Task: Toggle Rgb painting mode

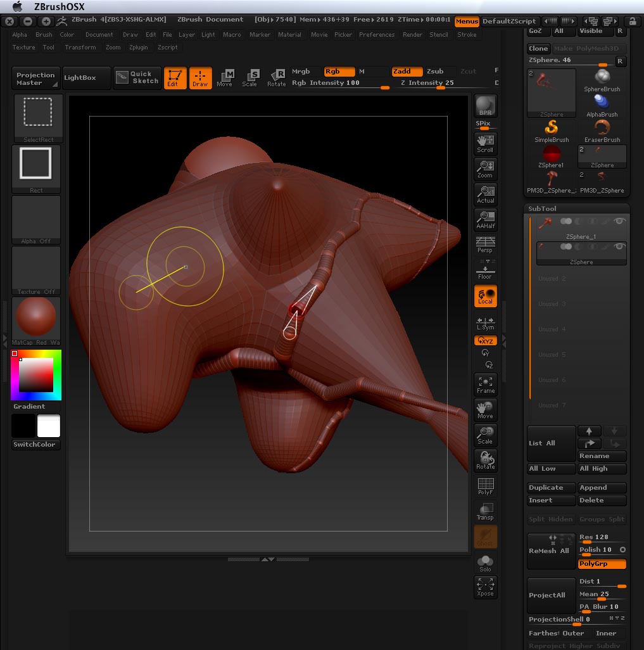Action: [339, 72]
